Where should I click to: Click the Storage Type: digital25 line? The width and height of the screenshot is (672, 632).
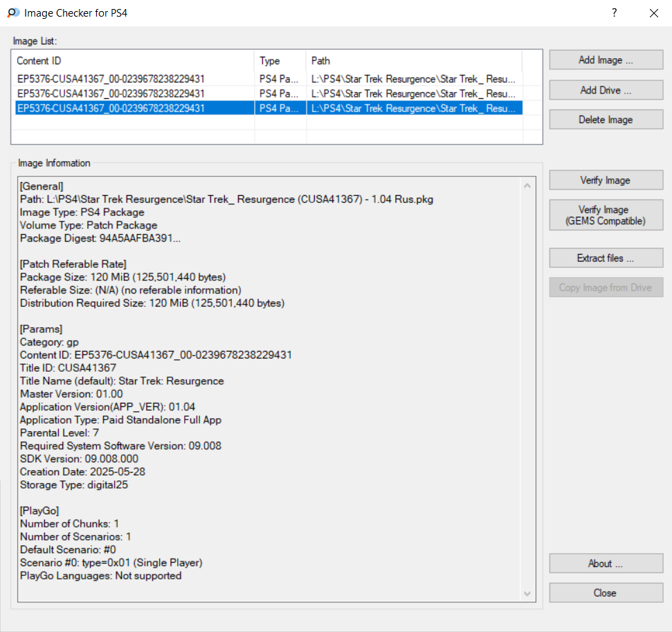point(74,485)
